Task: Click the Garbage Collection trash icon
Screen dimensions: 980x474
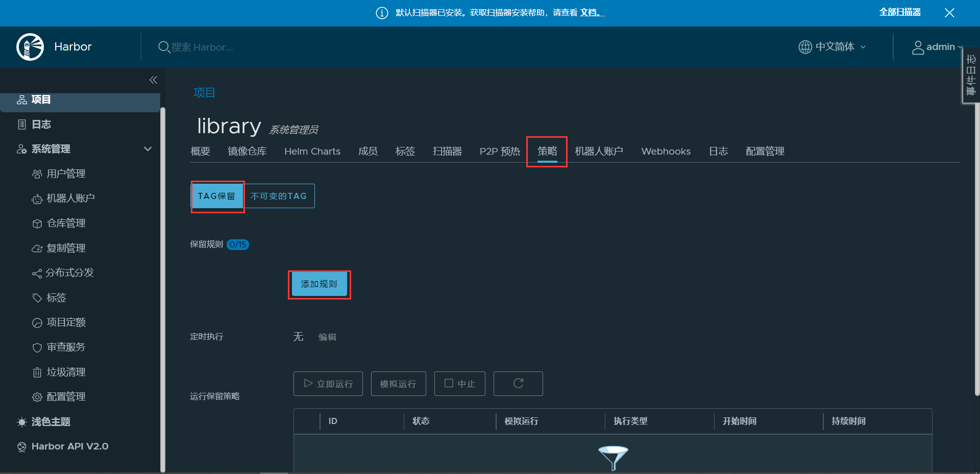Action: [37, 372]
